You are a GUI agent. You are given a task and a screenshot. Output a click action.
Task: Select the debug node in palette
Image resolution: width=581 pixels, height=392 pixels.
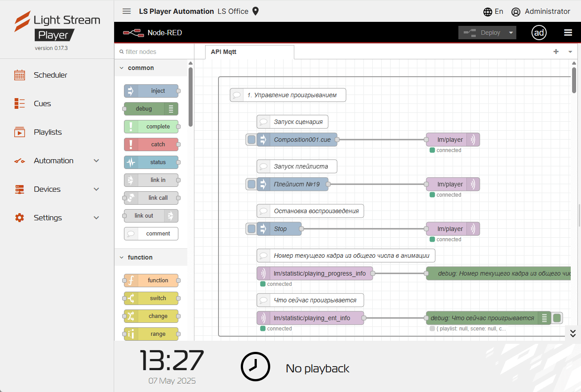pyautogui.click(x=151, y=109)
